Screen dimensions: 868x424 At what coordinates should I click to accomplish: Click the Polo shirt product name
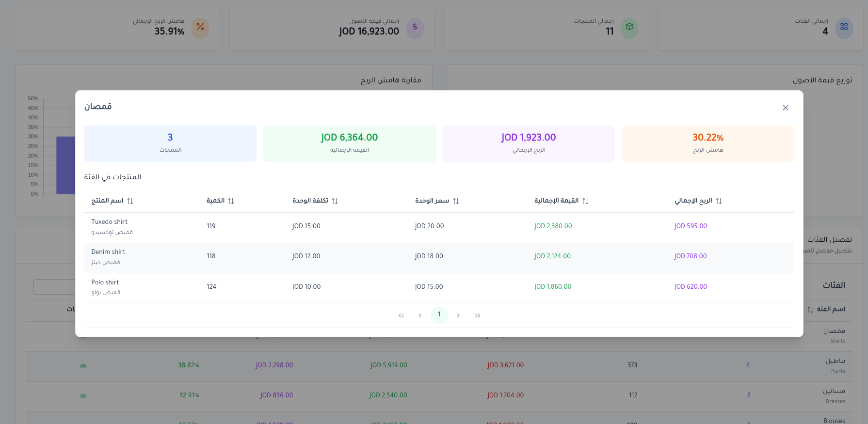click(x=105, y=282)
